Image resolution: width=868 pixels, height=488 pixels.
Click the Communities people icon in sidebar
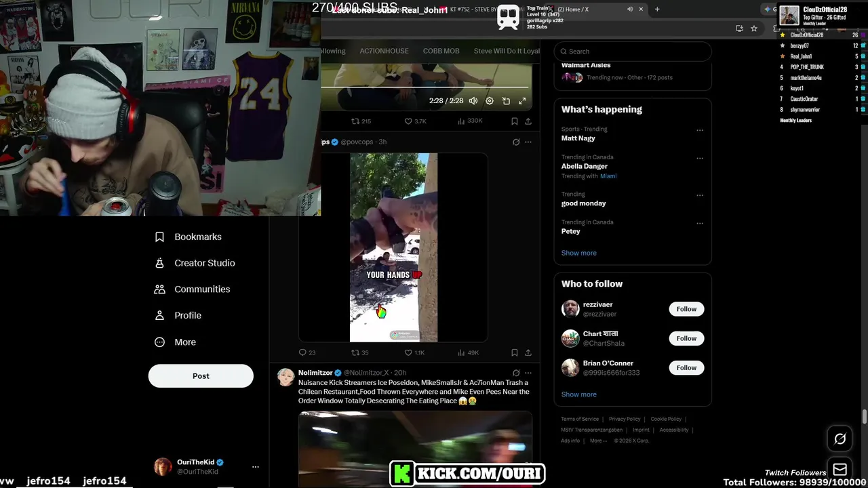tap(159, 289)
